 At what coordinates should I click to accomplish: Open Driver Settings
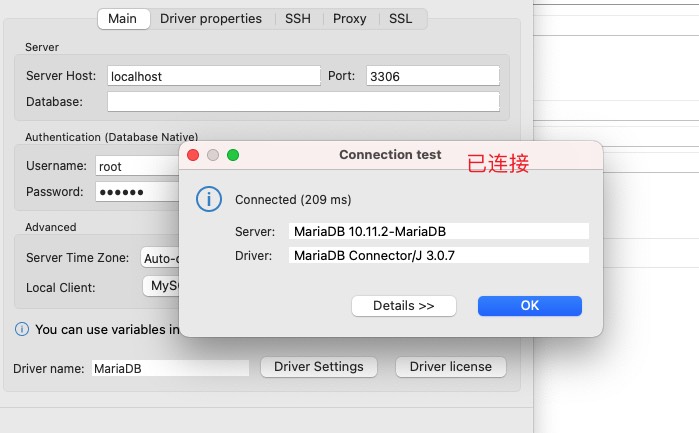pyautogui.click(x=318, y=367)
